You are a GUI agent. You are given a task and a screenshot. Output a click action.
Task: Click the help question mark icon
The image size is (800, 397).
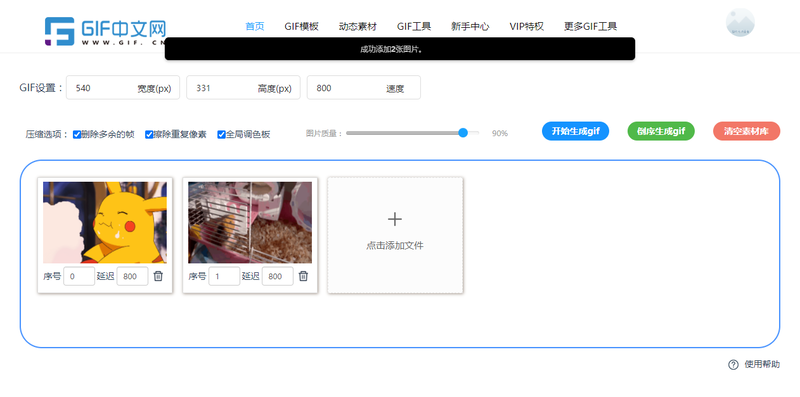(x=733, y=364)
